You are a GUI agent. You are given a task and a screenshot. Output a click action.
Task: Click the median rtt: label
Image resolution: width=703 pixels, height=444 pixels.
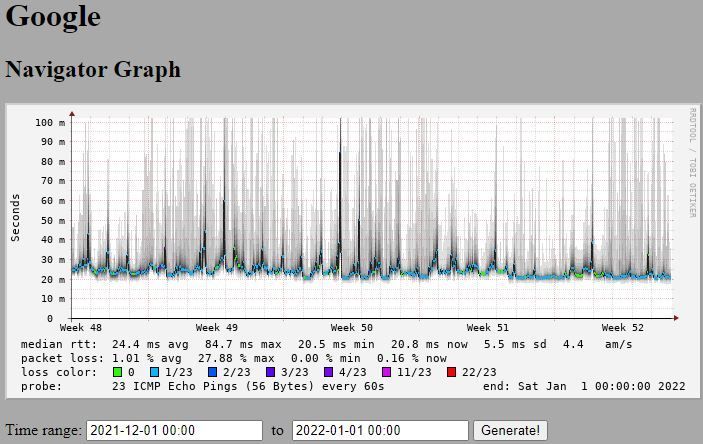(59, 344)
